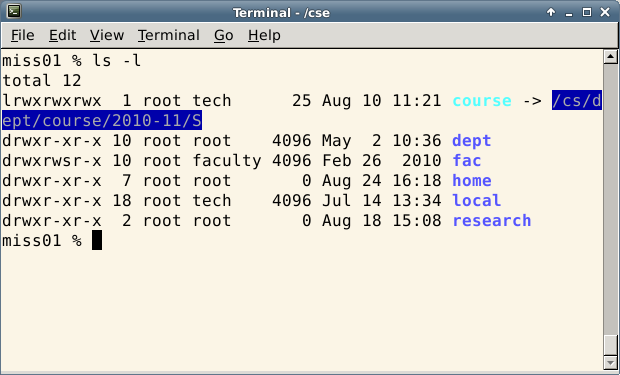Open the Help menu
Image resolution: width=620 pixels, height=375 pixels.
[264, 35]
